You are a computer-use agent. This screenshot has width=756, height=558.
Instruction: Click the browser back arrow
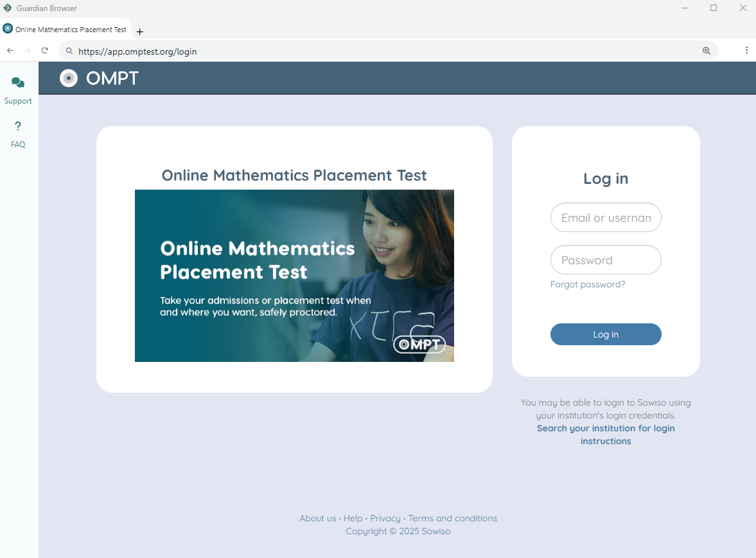coord(10,50)
